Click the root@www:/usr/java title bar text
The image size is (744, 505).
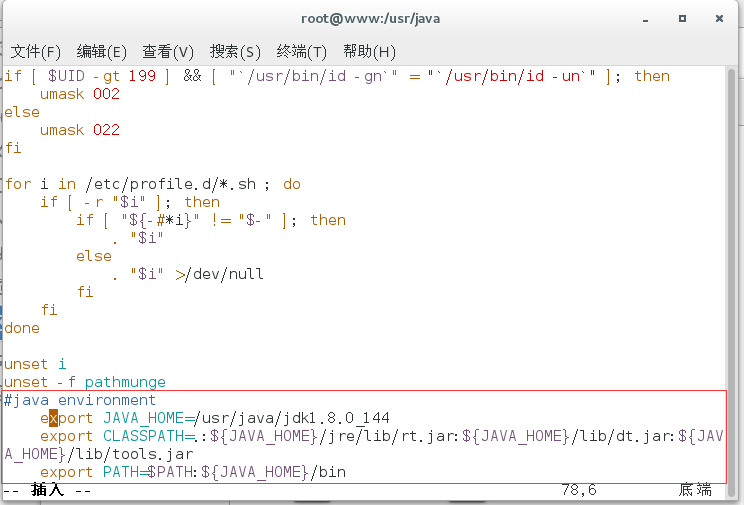(x=371, y=18)
